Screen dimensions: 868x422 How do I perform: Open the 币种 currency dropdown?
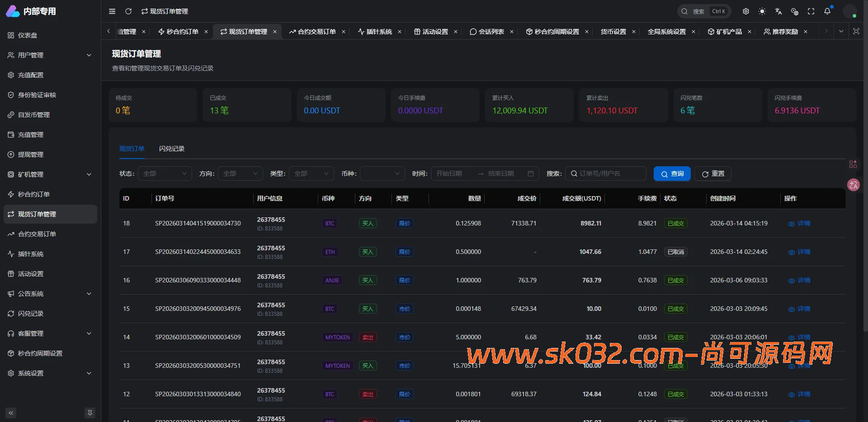[382, 173]
